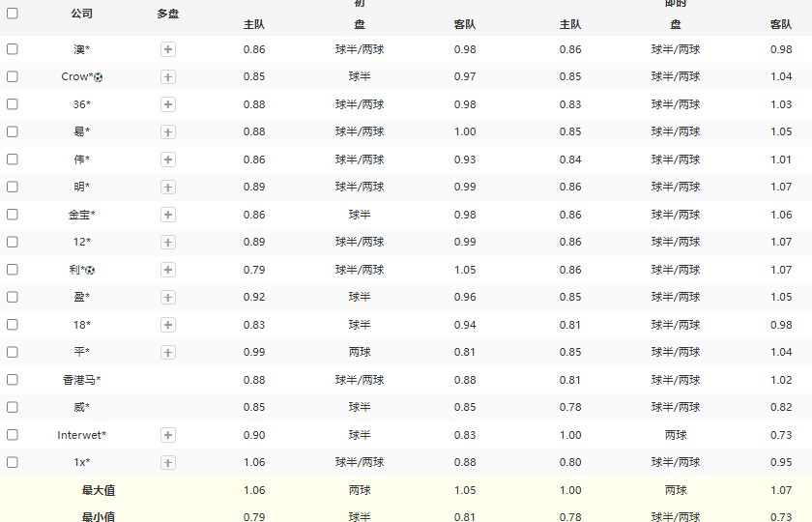Click the plus icon in the 明* row

point(168,187)
